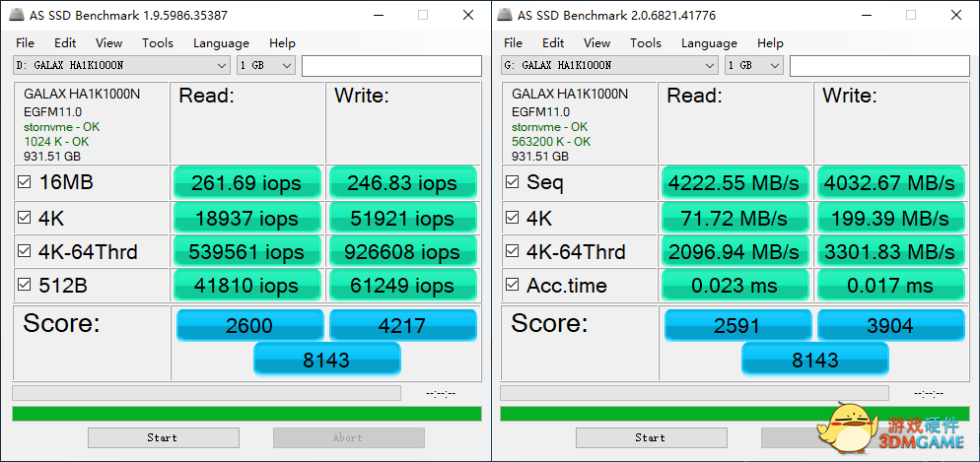
Task: Open File menu in left window
Action: [x=25, y=43]
